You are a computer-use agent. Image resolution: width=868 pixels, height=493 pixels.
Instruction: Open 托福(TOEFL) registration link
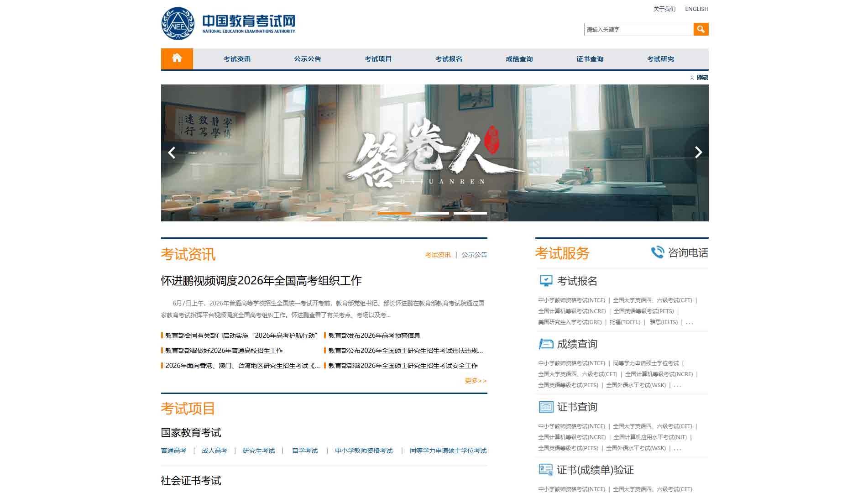point(625,322)
